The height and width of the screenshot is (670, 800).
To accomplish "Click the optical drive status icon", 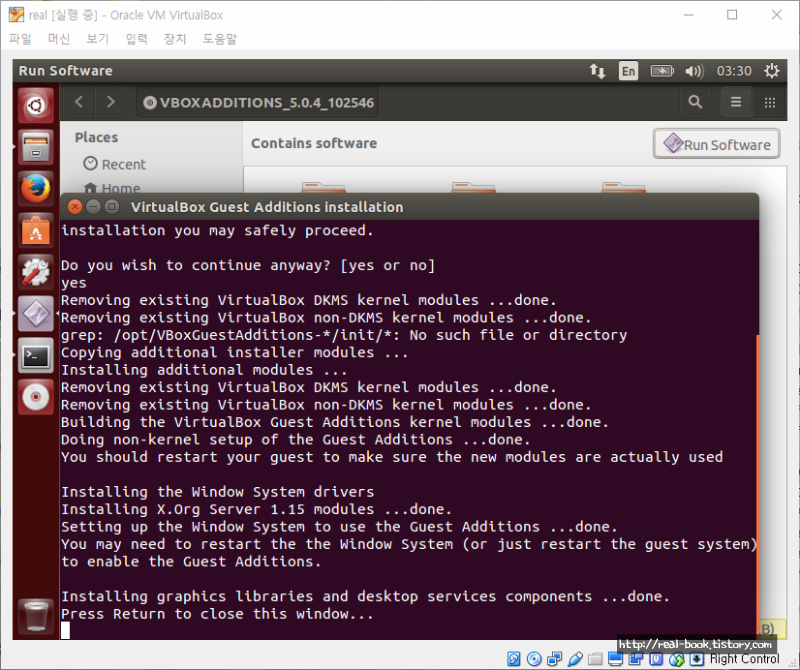I will 534,659.
